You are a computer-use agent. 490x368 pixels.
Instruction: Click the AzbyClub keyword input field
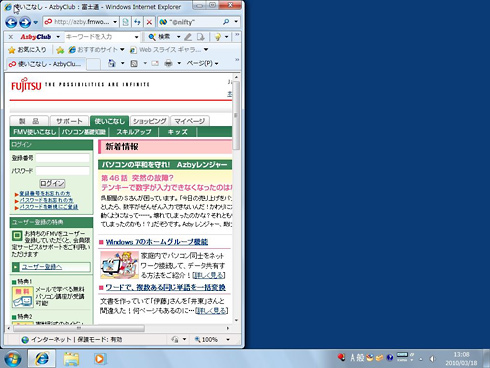click(99, 37)
